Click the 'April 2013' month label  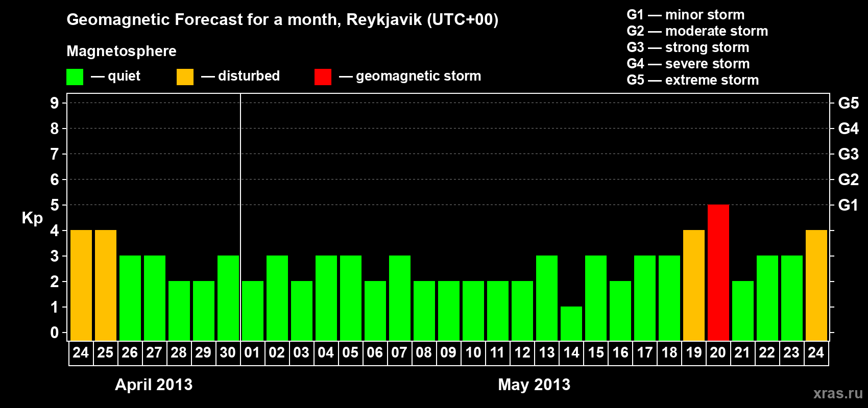click(x=154, y=385)
